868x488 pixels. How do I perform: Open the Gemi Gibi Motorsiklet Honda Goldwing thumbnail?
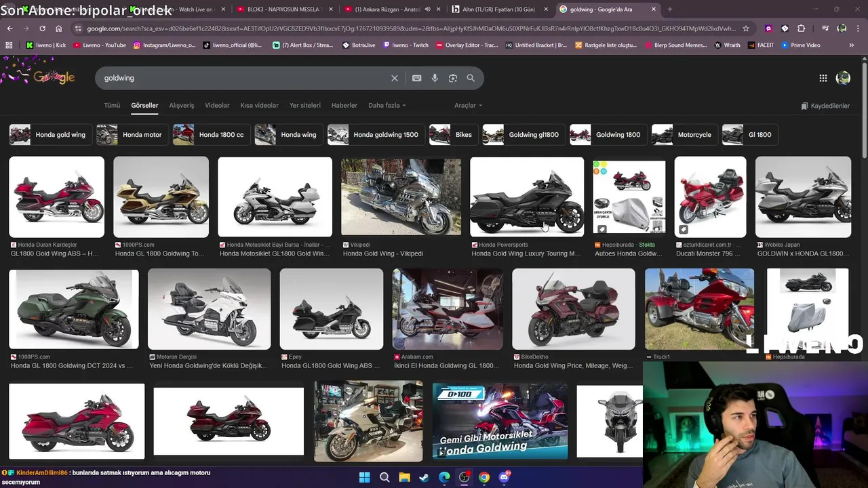pos(500,421)
